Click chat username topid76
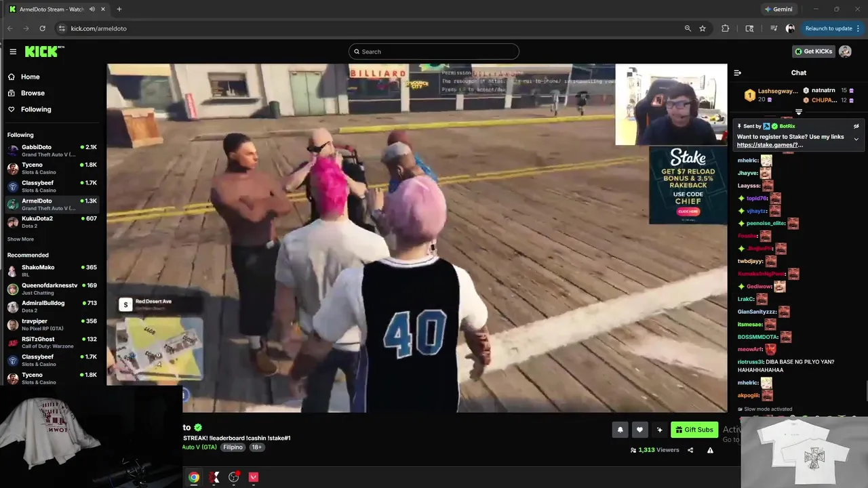Screen dimensions: 868x488 pos(757,199)
